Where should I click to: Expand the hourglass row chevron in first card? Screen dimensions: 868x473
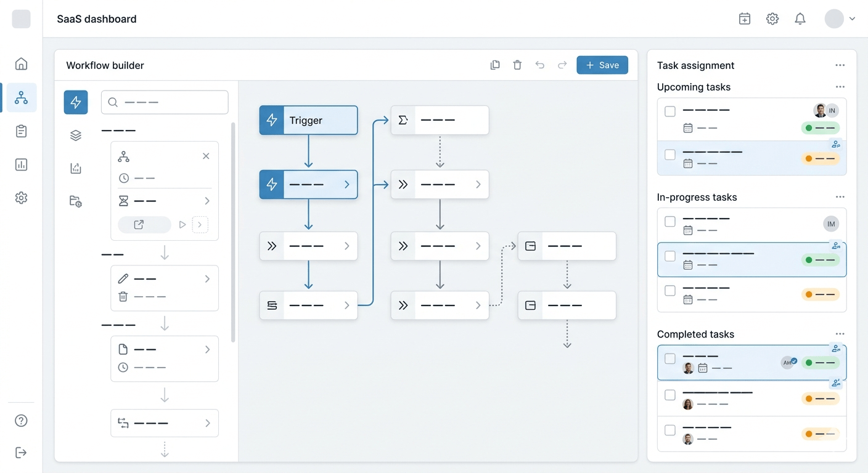[x=207, y=201]
